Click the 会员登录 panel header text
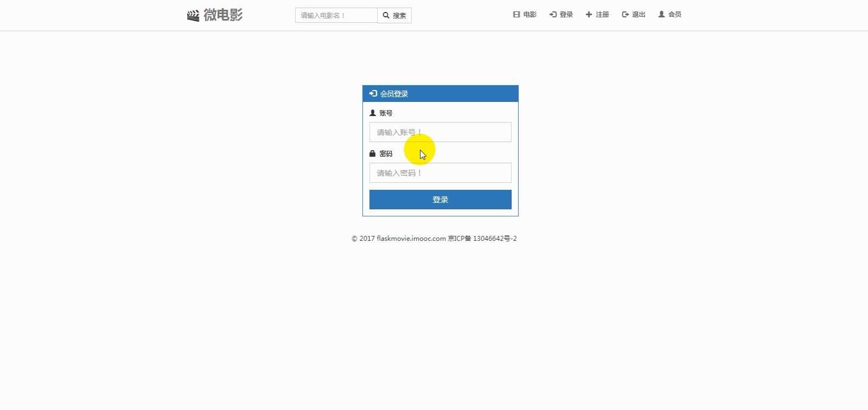868x410 pixels. click(394, 94)
